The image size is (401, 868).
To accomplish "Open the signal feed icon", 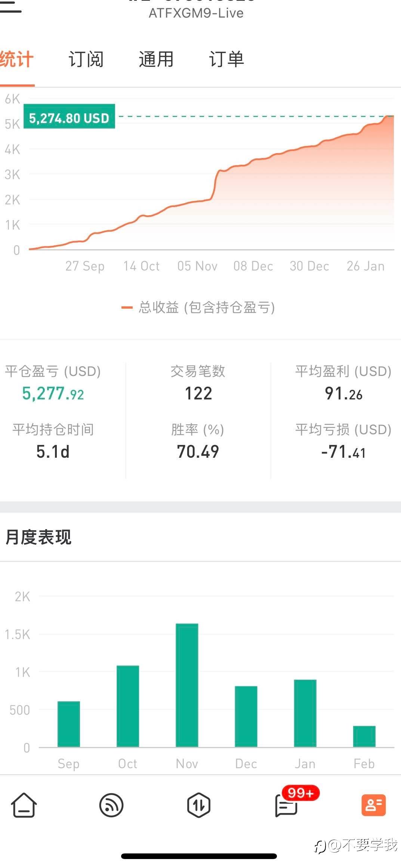I will 111,805.
